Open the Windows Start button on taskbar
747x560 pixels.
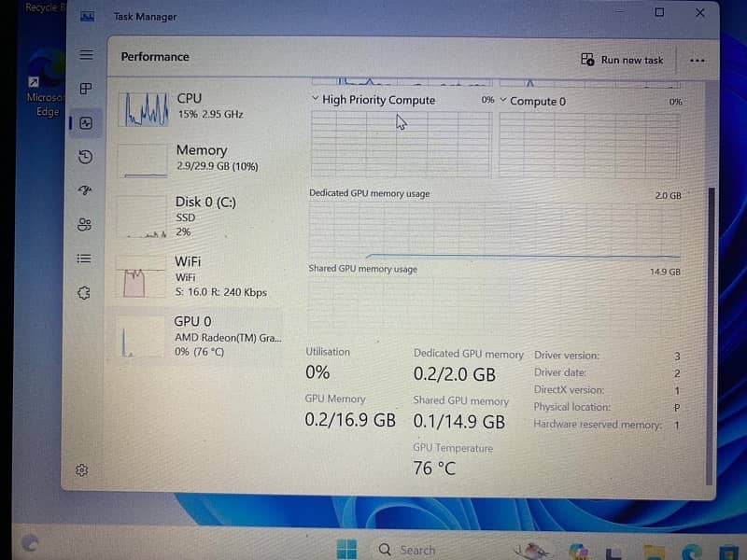tap(346, 549)
